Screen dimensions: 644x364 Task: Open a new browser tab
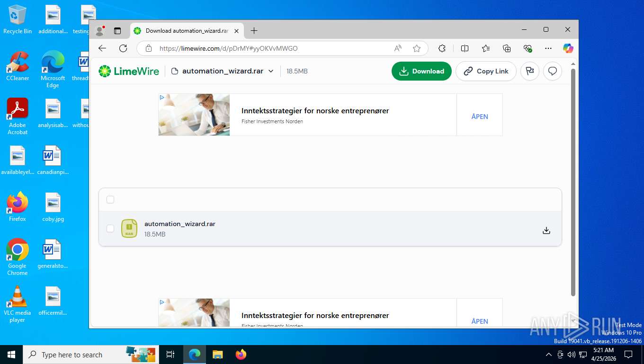coord(254,31)
